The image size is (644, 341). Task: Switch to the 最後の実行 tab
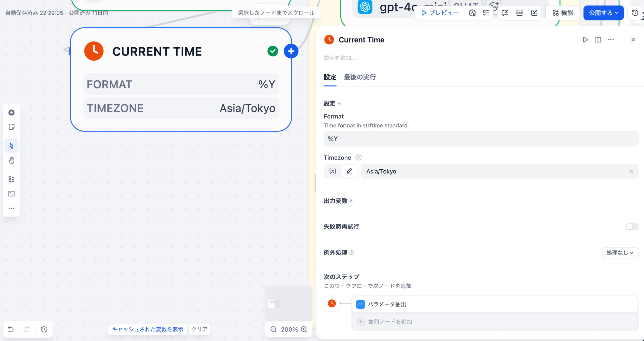359,77
